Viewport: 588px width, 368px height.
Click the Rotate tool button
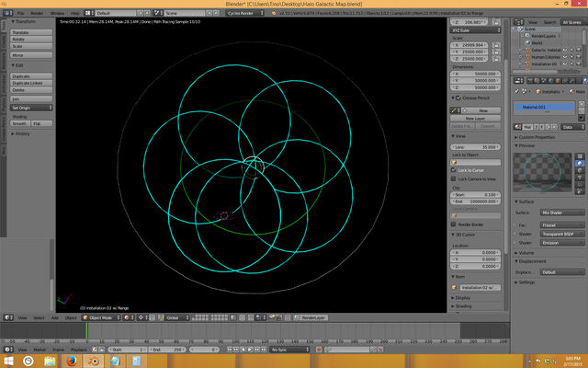pyautogui.click(x=31, y=39)
